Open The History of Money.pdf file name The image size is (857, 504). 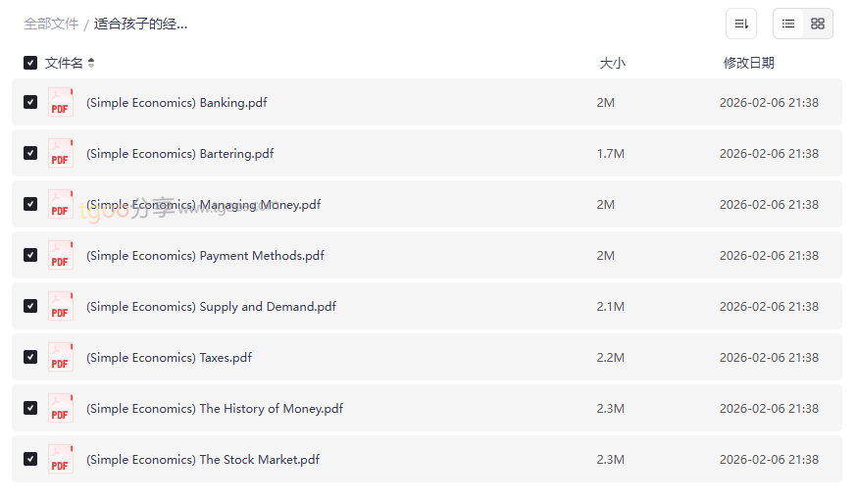[215, 409]
